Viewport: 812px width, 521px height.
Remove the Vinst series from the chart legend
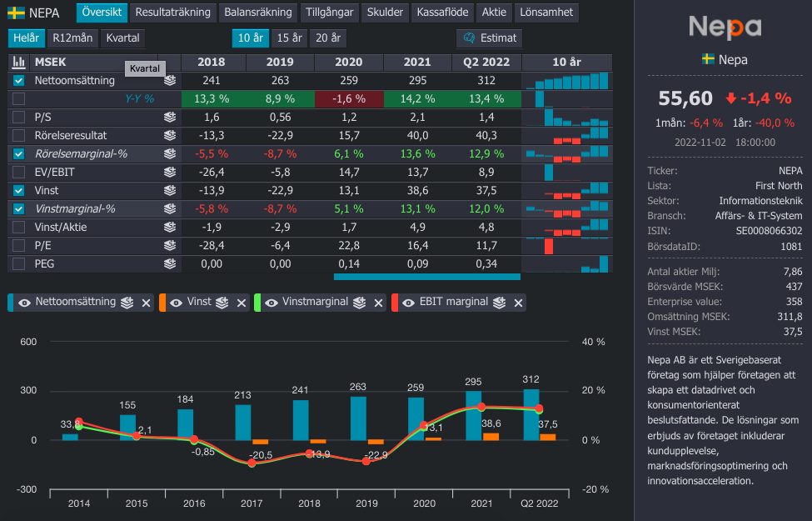tap(241, 303)
